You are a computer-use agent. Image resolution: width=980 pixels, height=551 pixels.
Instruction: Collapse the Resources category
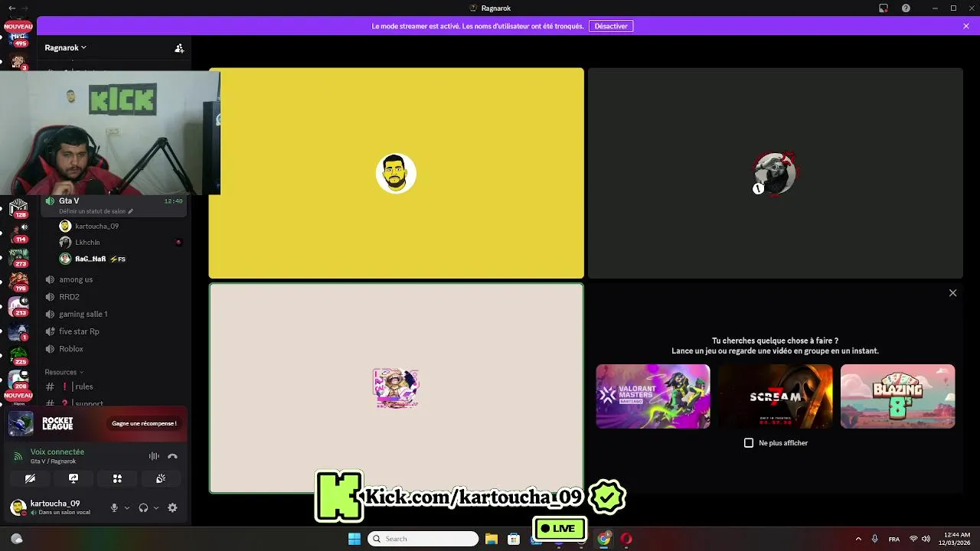tap(64, 372)
